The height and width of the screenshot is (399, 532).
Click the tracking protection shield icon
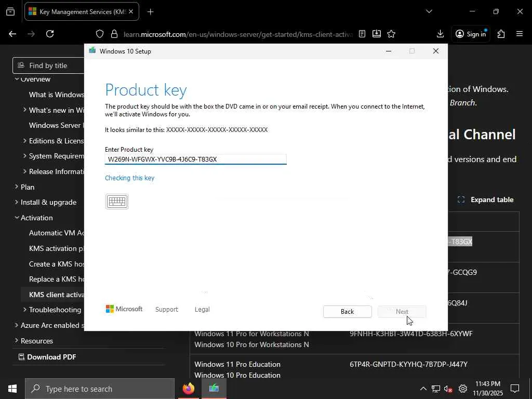coord(100,34)
